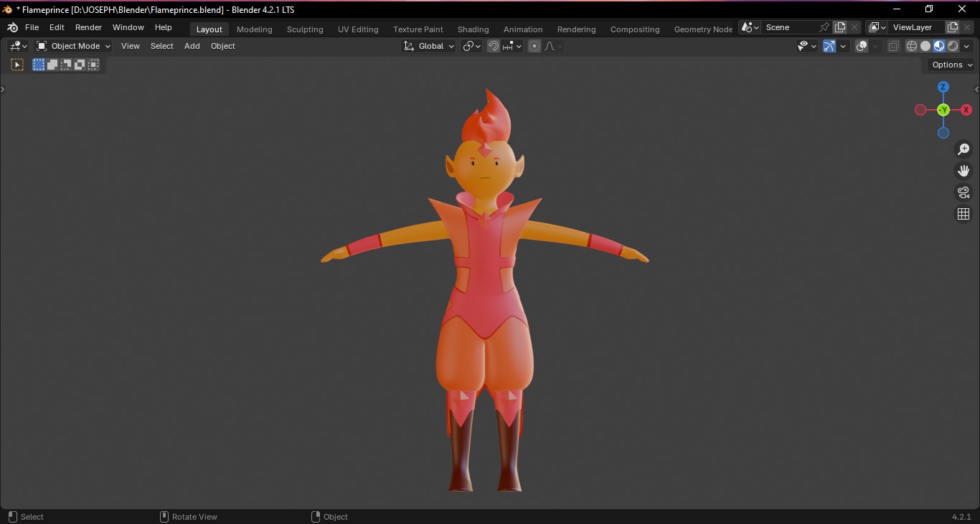Open the scene browse dropdown icon
Image resolution: width=980 pixels, height=524 pixels.
pos(750,27)
